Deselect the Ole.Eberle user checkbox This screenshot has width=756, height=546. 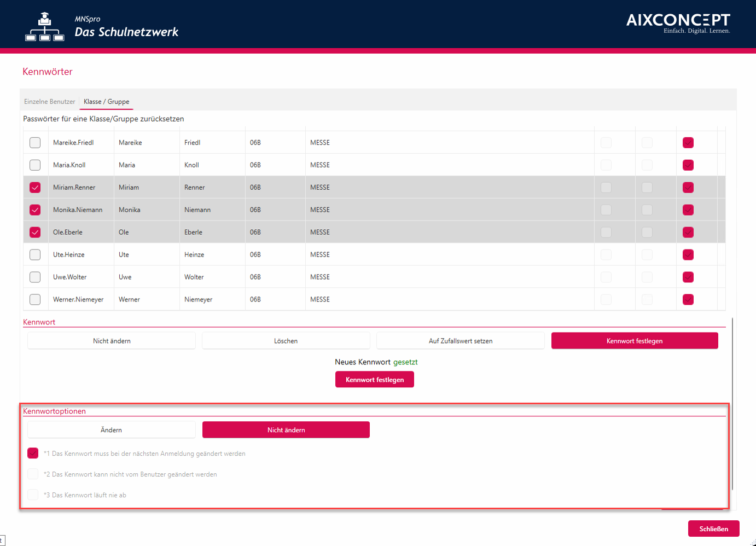(35, 233)
